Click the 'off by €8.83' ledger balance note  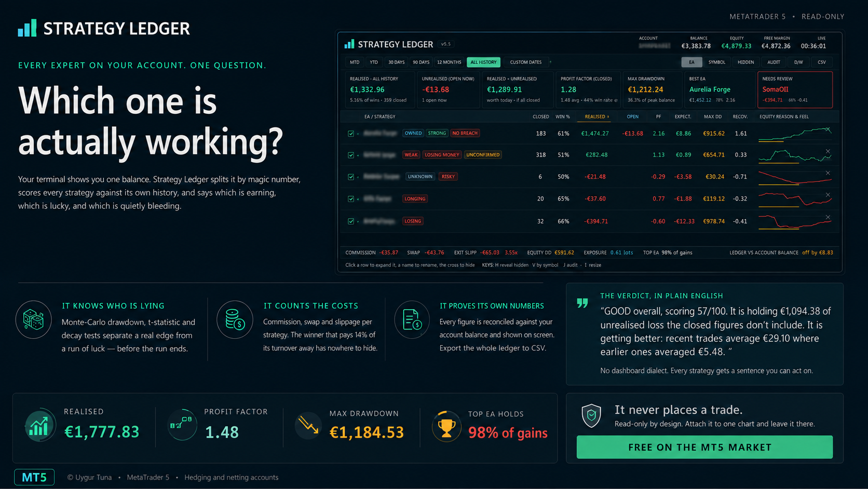(818, 253)
